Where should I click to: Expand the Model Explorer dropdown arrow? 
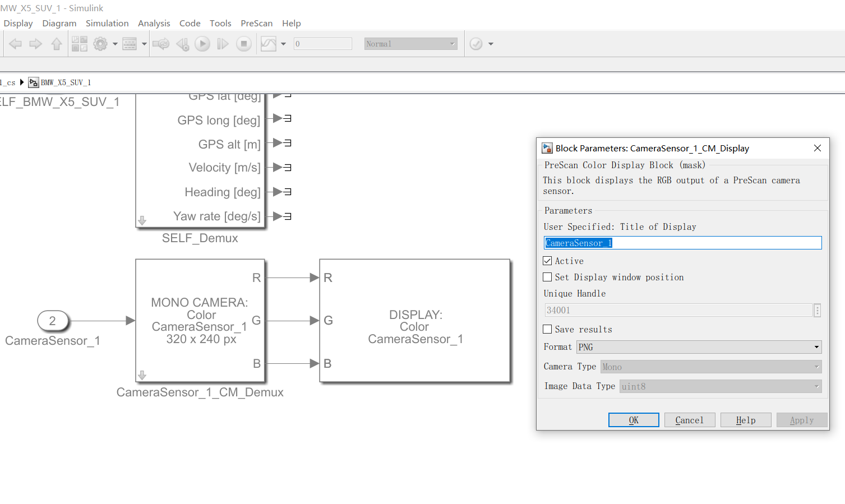click(x=144, y=44)
